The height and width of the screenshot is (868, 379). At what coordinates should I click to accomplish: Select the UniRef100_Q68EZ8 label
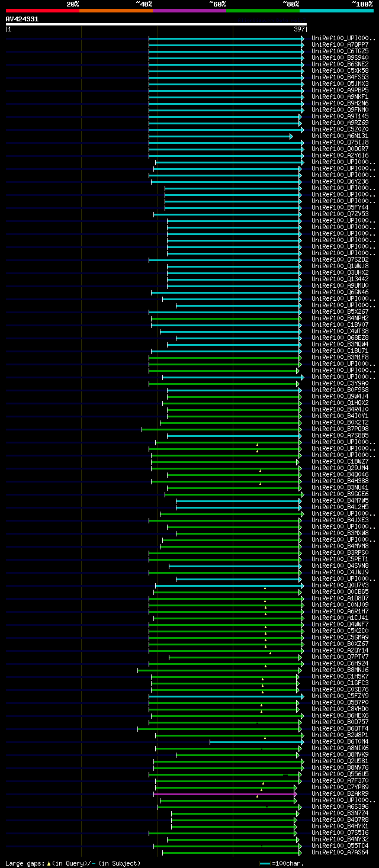click(x=340, y=338)
